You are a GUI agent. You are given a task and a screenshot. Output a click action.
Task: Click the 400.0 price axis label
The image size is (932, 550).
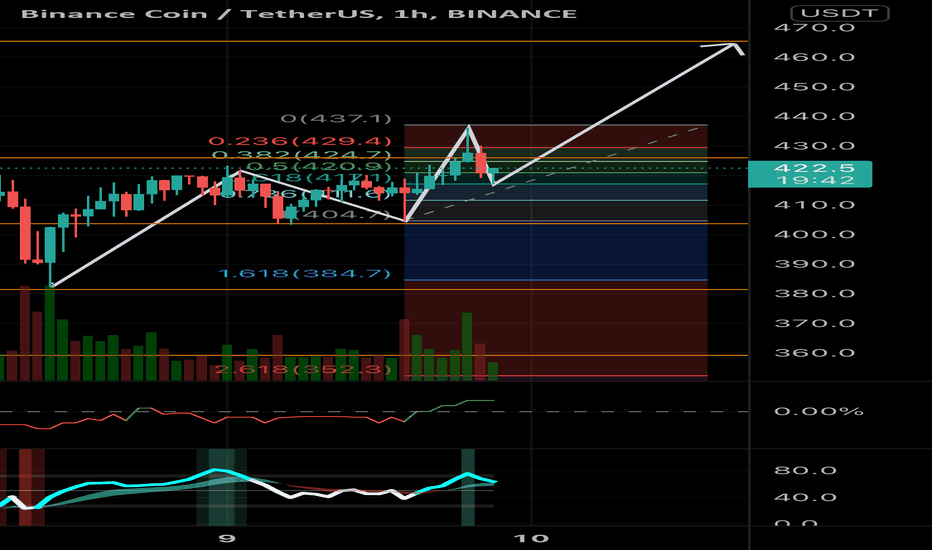pos(814,234)
